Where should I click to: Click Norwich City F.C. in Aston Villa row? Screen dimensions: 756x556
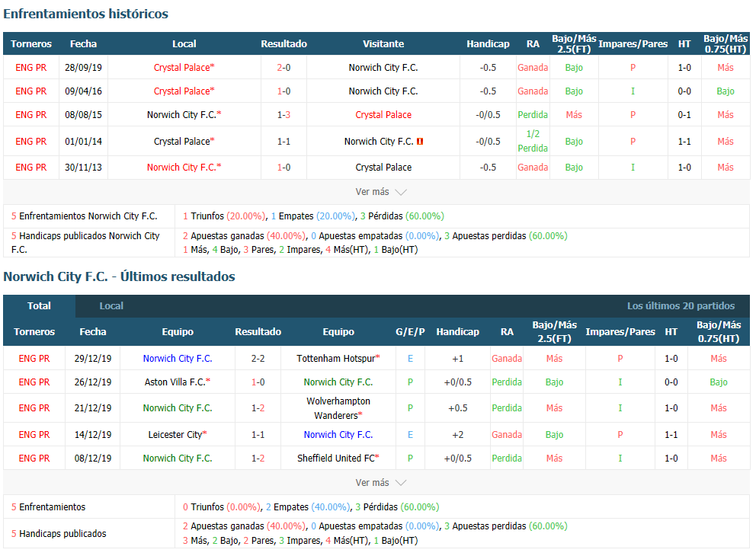click(338, 382)
